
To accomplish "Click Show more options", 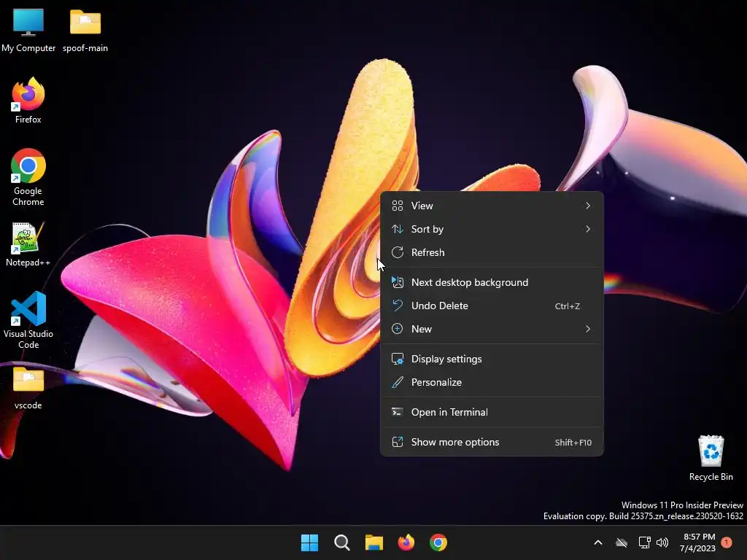I will click(x=492, y=443).
